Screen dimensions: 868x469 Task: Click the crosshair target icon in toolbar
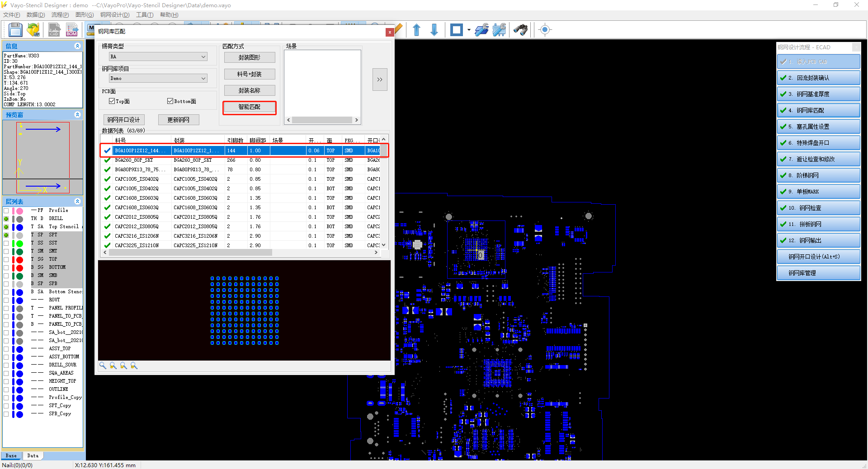point(545,30)
